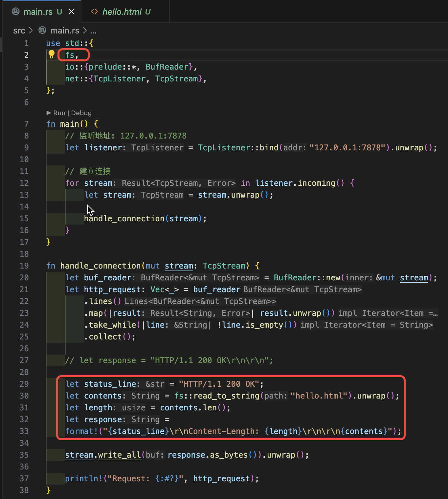The width and height of the screenshot is (448, 499).
Task: Click the http_request variable on line 21
Action: 112,289
